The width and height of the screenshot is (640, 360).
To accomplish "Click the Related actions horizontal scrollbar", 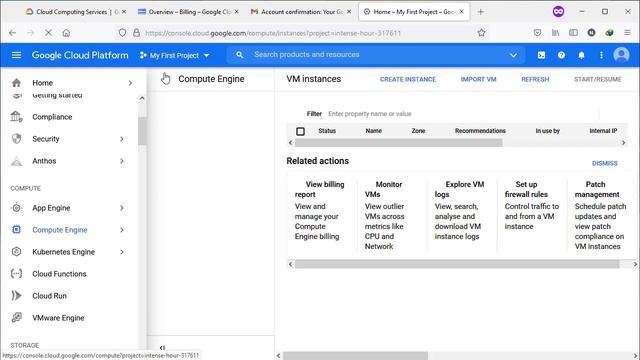I will pos(457,264).
